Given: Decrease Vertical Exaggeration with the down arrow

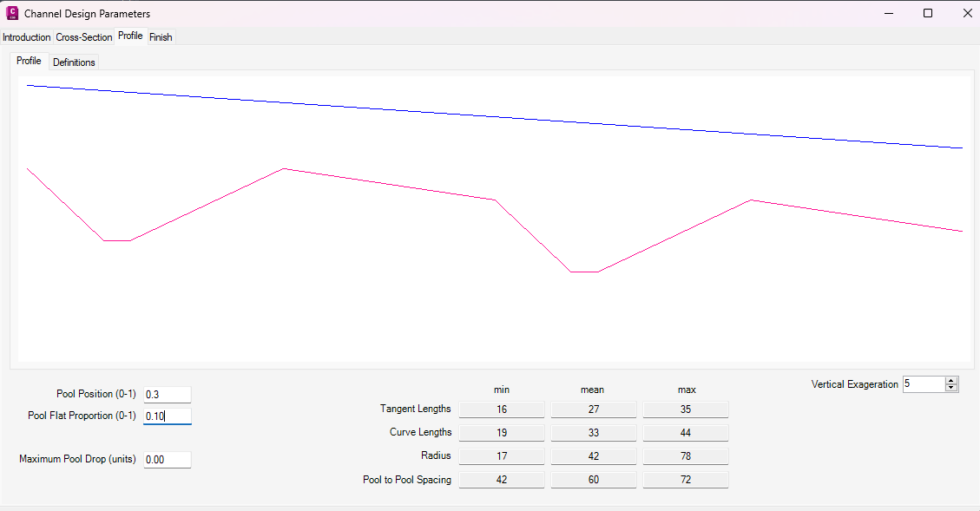Looking at the screenshot, I should coord(951,389).
